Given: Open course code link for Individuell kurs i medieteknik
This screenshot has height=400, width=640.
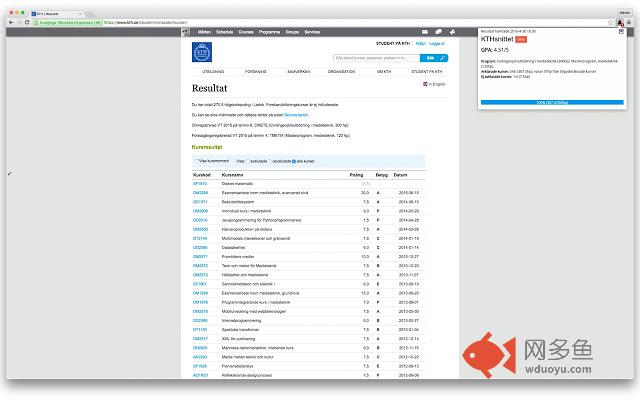Looking at the screenshot, I should pos(200,211).
